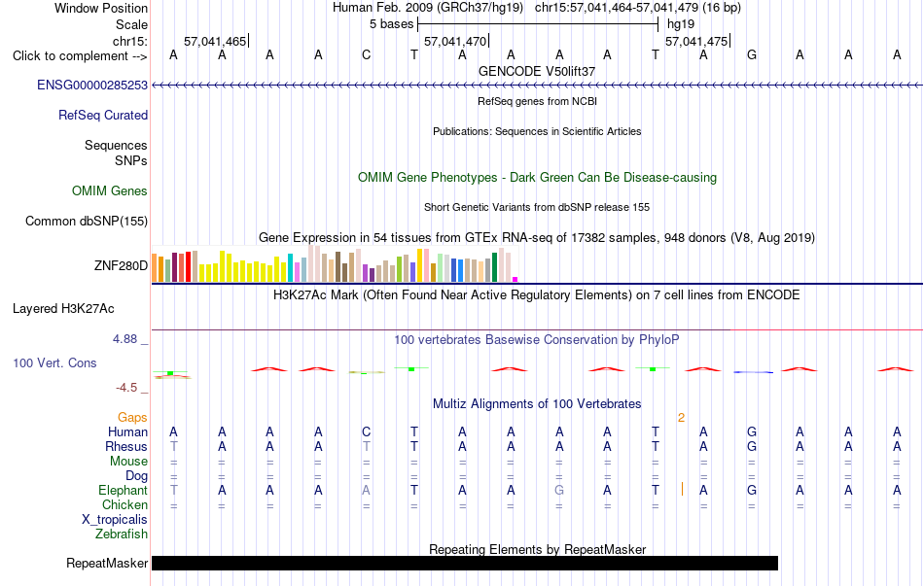Viewport: 924px width, 586px height.
Task: Click the OMIM Gene Phenotypes track title
Action: 537,177
